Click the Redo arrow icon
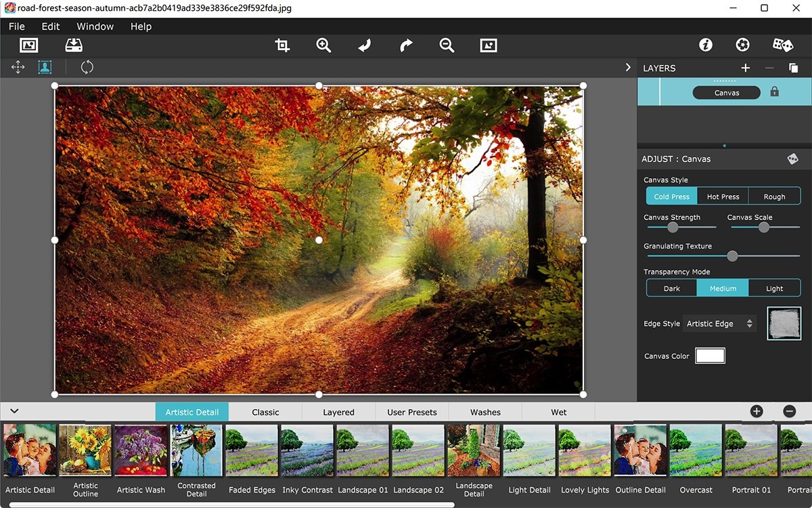 click(x=405, y=45)
